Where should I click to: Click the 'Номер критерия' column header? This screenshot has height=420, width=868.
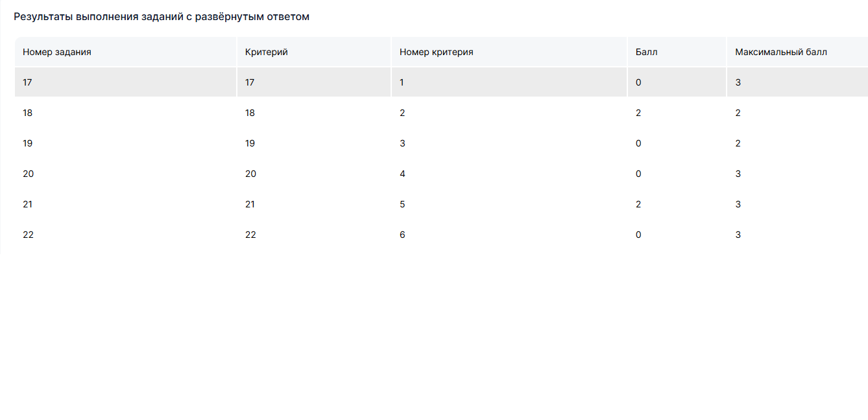coord(509,52)
